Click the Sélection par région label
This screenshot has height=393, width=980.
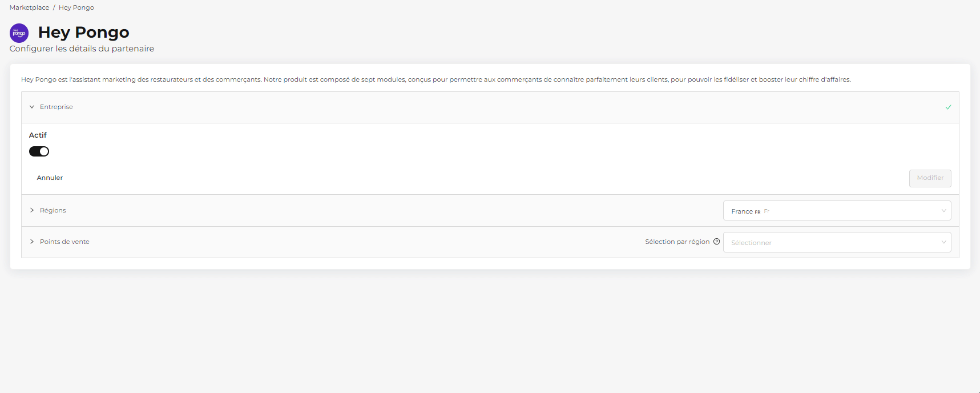coord(677,242)
